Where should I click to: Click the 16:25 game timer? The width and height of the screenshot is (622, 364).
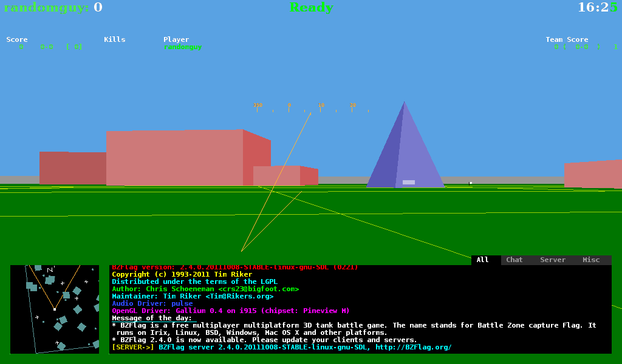point(596,8)
